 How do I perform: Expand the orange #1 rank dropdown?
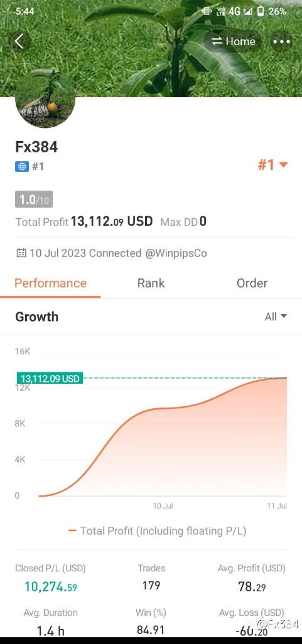coord(272,165)
